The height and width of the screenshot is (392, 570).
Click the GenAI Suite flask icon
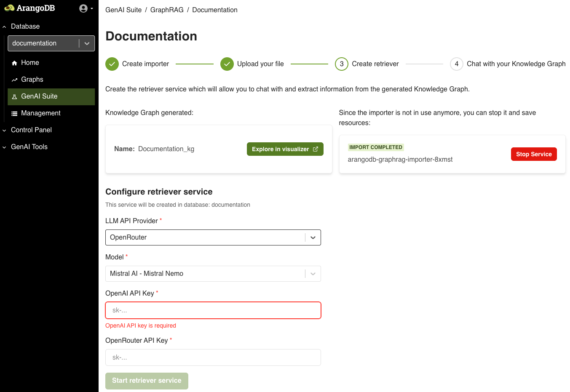[x=14, y=96]
